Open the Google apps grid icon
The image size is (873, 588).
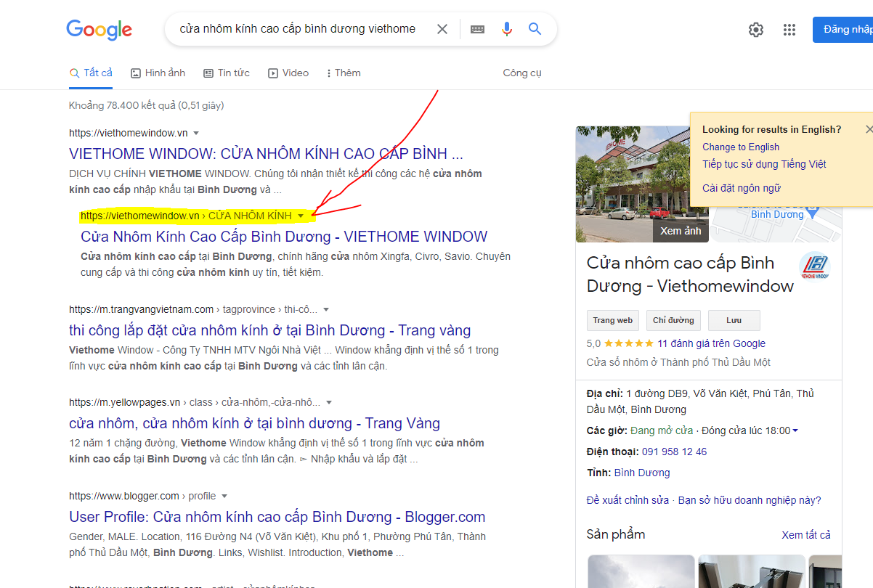point(789,30)
